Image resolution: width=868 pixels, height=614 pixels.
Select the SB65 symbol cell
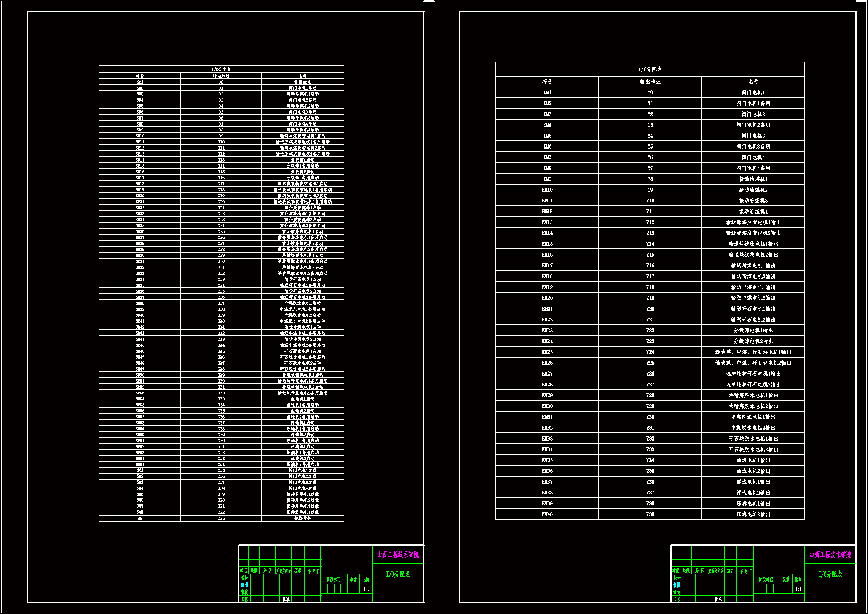pyautogui.click(x=140, y=464)
